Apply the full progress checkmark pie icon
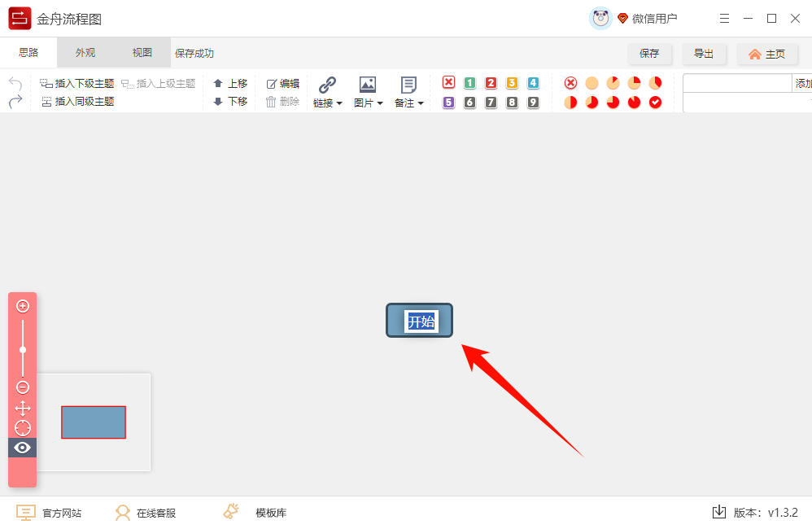812x529 pixels. click(x=654, y=103)
